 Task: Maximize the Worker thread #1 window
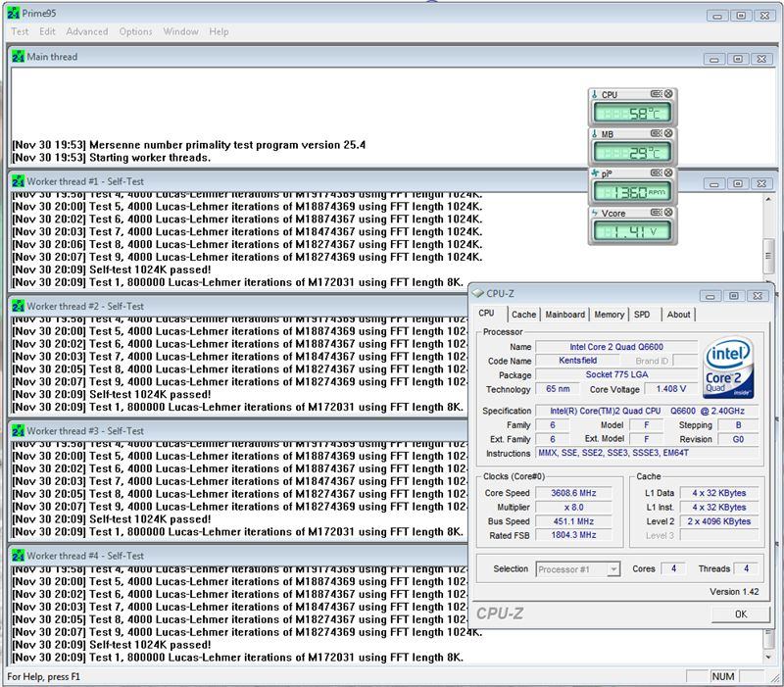point(738,183)
